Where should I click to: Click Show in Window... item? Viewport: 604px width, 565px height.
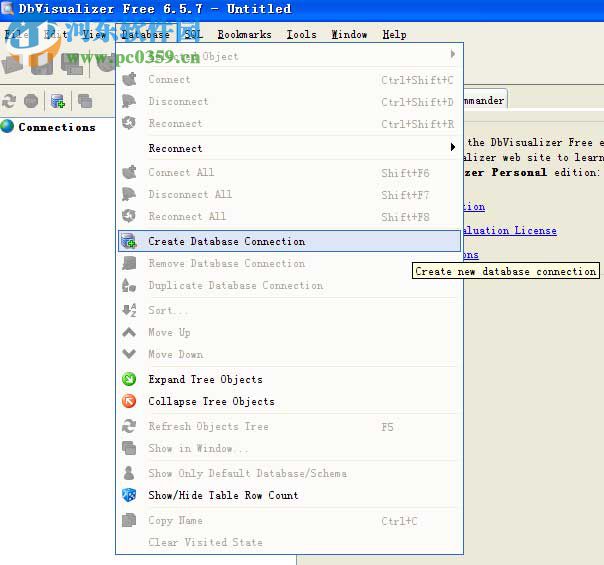coord(289,449)
